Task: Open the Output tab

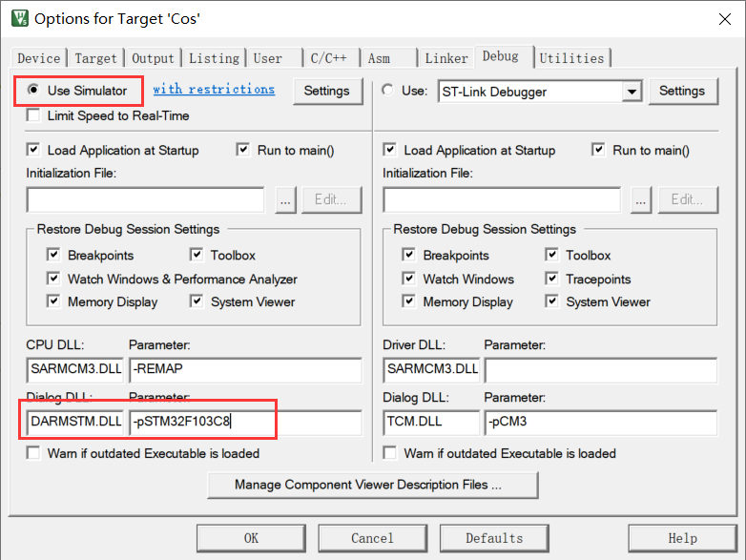Action: 153,58
